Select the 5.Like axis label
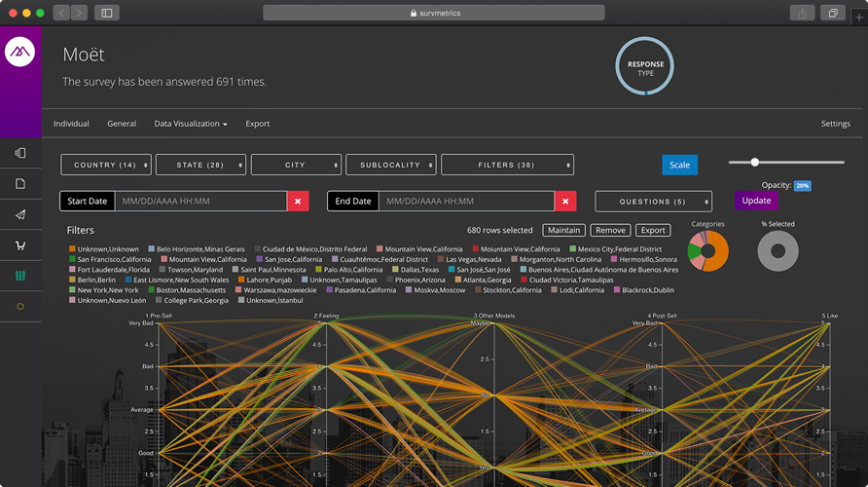This screenshot has width=868, height=487. point(830,316)
